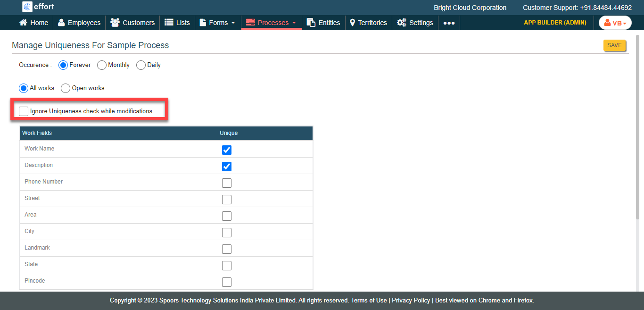
Task: Open the three-dots more menu
Action: [x=449, y=23]
